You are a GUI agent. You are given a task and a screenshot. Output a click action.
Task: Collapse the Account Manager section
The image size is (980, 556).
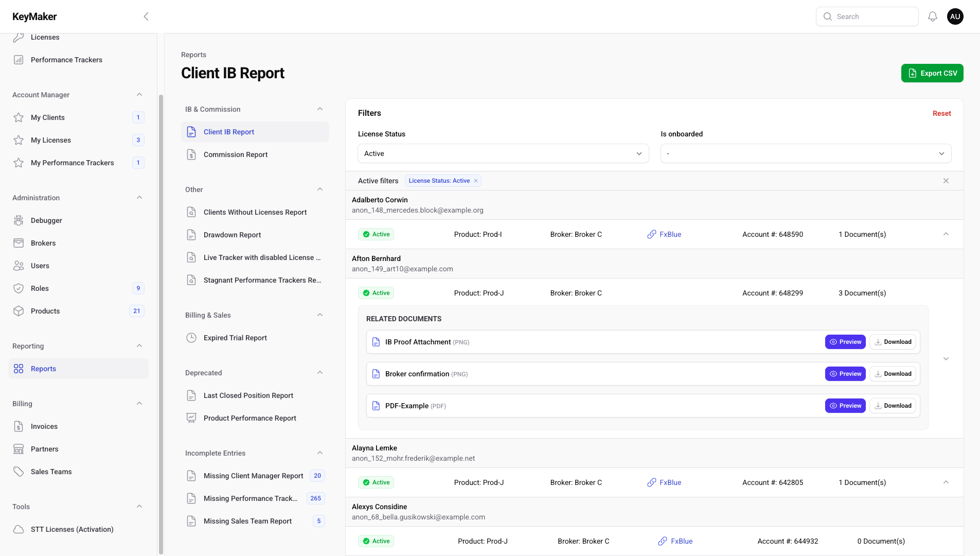139,95
